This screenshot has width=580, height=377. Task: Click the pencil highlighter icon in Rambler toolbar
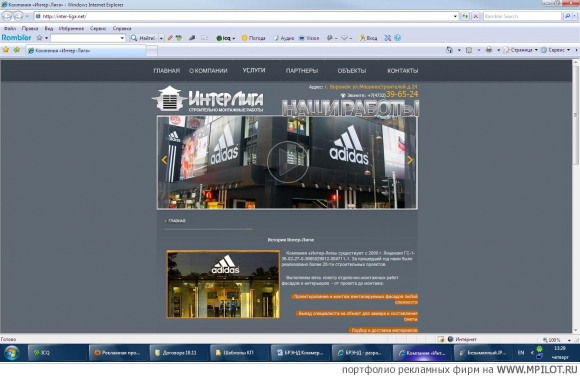(x=170, y=38)
